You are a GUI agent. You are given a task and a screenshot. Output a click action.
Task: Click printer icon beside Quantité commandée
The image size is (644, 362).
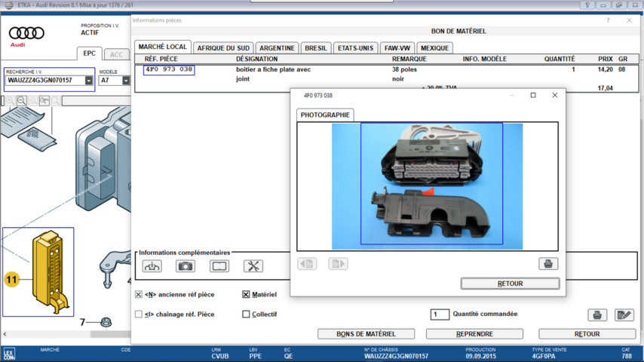point(597,314)
